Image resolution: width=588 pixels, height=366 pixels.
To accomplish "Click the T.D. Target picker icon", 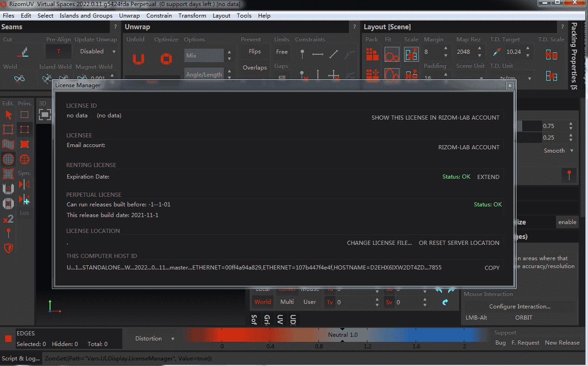I will click(x=497, y=52).
